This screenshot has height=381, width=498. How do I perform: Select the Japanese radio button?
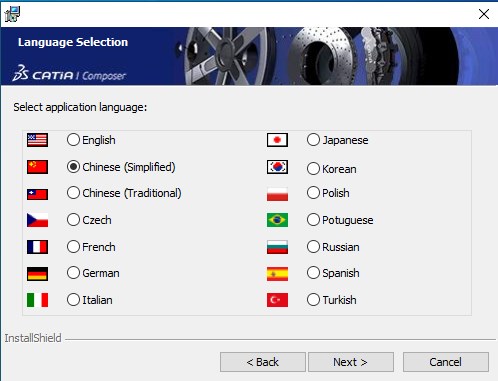click(x=313, y=140)
